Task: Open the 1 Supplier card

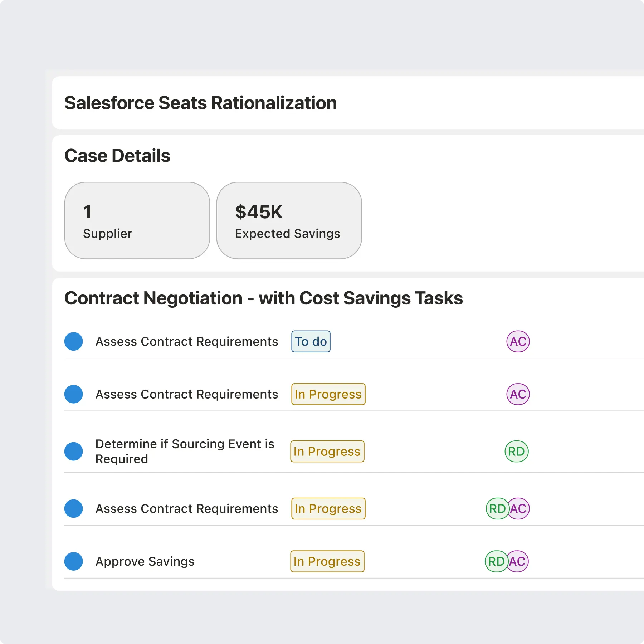Action: (x=137, y=220)
